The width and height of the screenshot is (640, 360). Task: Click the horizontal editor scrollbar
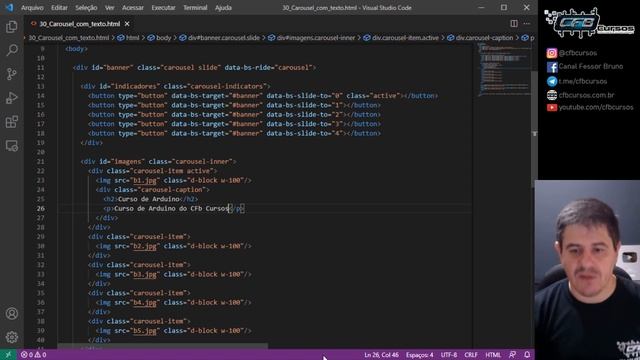(162, 346)
